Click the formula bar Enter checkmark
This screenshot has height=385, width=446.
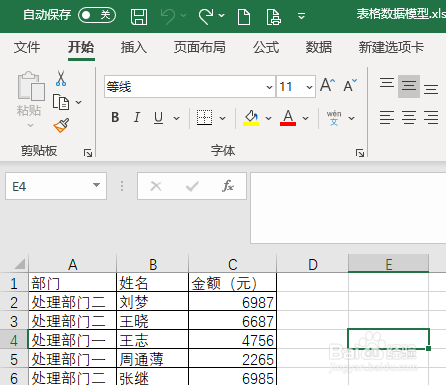pyautogui.click(x=192, y=186)
